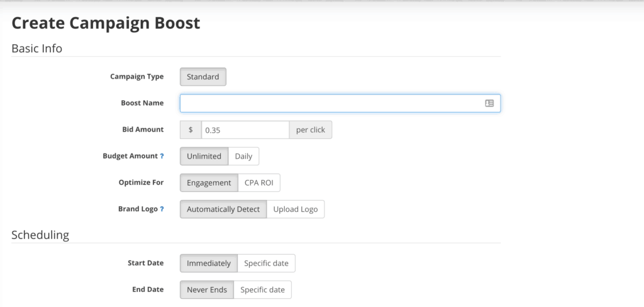The image size is (644, 307).
Task: Click the Start Date label
Action: tap(146, 263)
